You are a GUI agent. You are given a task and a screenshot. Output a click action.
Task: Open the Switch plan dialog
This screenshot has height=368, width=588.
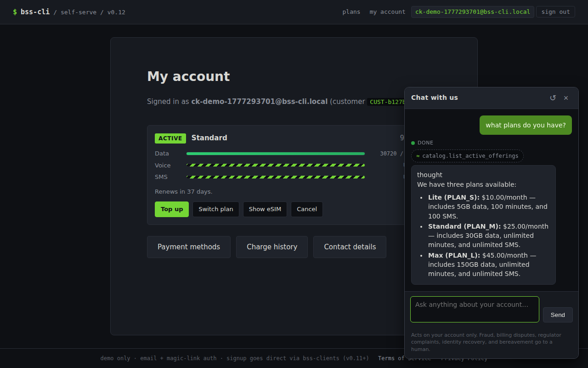pyautogui.click(x=215, y=209)
